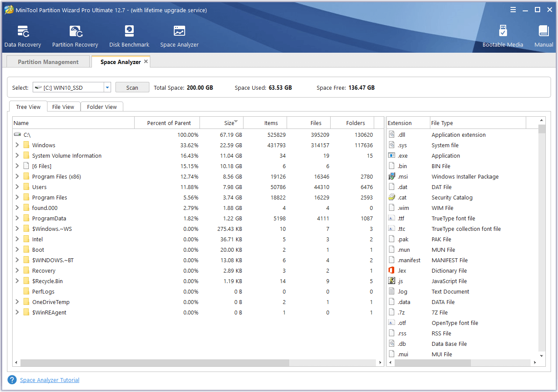Switch to Folder View tab
Viewport: 558px width, 392px height.
(x=102, y=107)
